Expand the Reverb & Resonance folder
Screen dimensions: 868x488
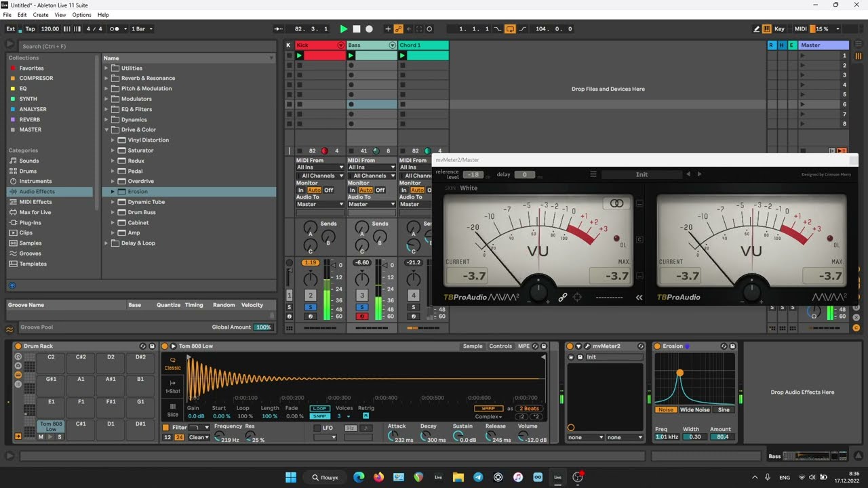point(106,79)
